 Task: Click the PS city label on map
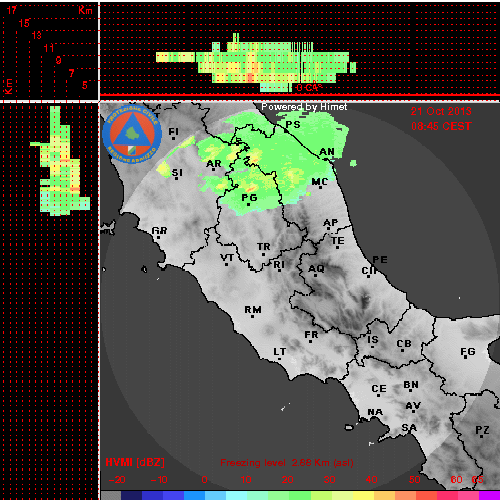(293, 125)
